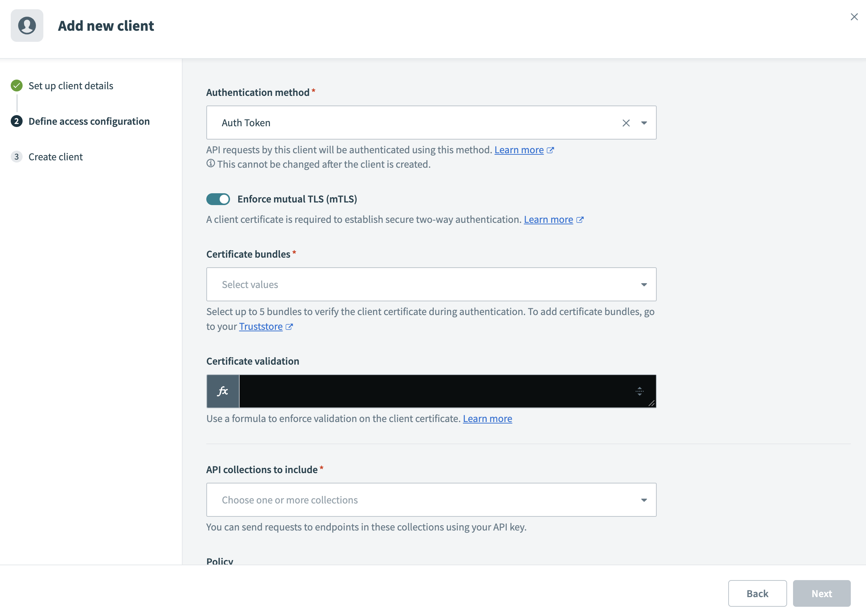Screen dimensions: 866x616
Task: Click the formula field expand arrows icon
Action: [x=639, y=391]
